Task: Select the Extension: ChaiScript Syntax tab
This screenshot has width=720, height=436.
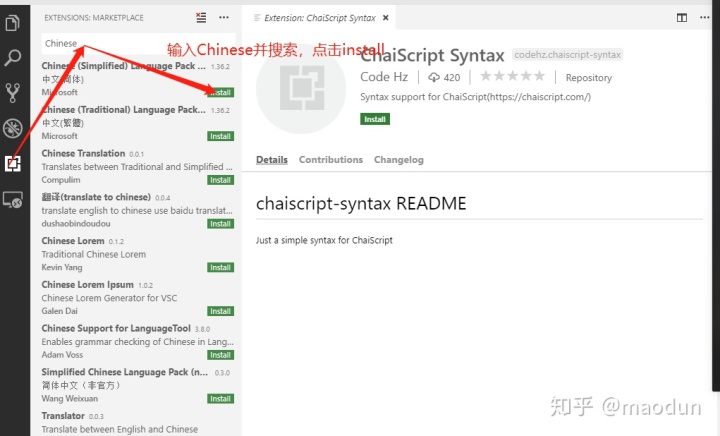Action: pos(321,18)
